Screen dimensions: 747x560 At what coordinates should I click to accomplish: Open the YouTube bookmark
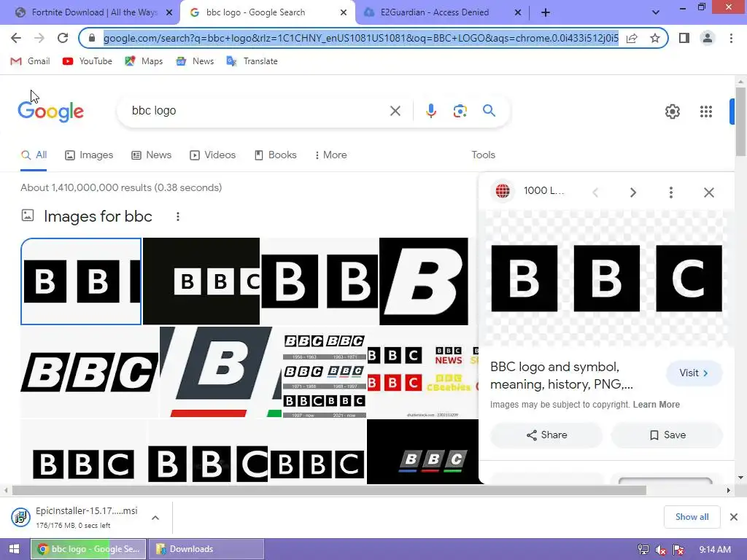pyautogui.click(x=88, y=61)
